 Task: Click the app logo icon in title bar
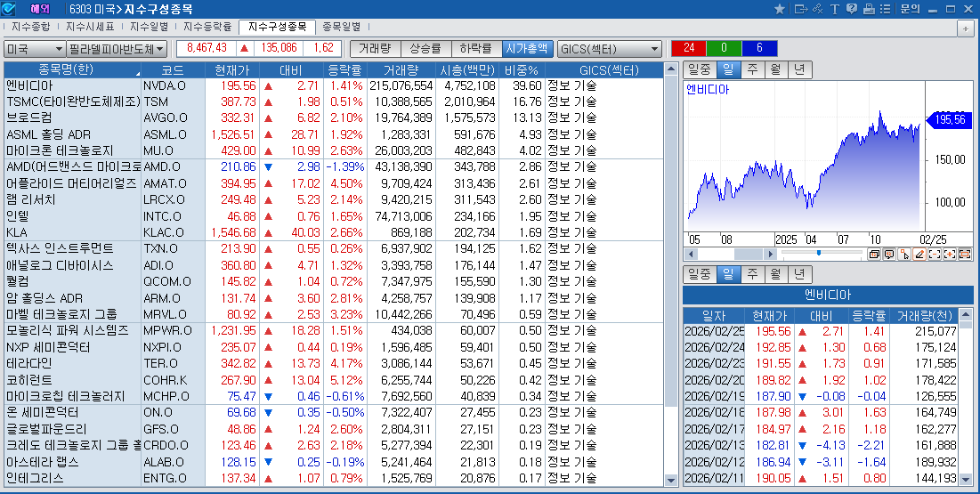[8, 9]
